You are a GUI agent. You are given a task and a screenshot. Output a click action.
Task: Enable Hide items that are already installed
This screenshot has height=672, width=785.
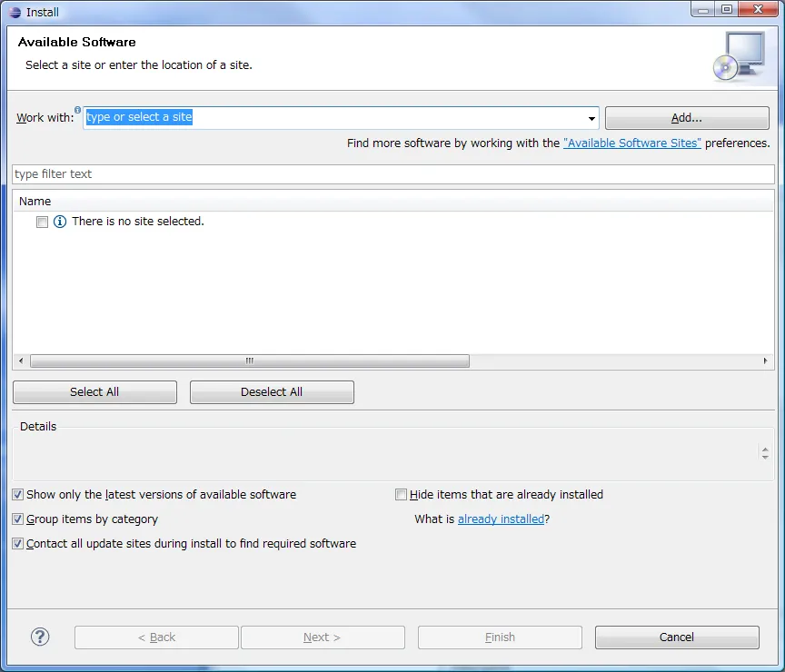point(401,494)
